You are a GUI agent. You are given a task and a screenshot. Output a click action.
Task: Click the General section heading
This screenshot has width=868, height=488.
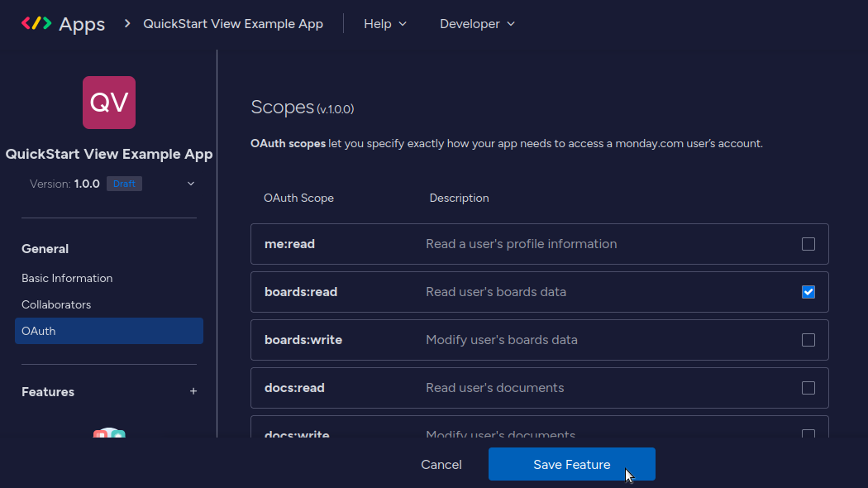(x=45, y=249)
